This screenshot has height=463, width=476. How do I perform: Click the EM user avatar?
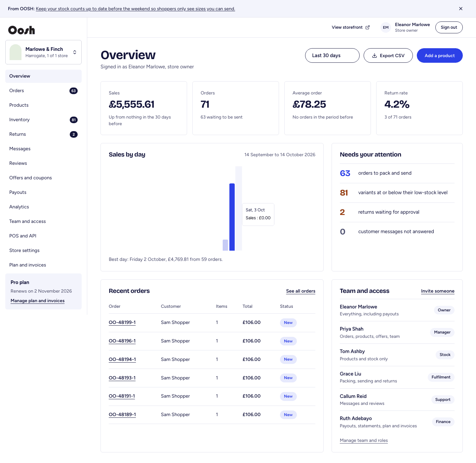pyautogui.click(x=386, y=27)
